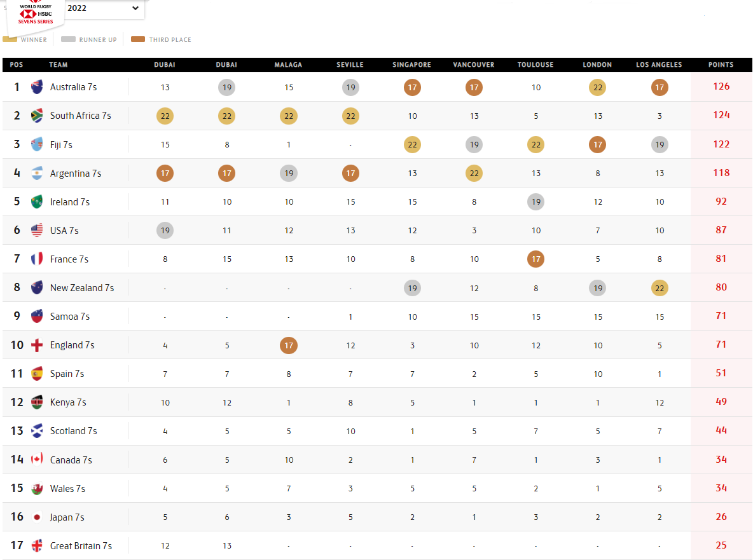Click the Kenya 7s flag icon
Image resolution: width=753 pixels, height=560 pixels.
click(x=37, y=402)
